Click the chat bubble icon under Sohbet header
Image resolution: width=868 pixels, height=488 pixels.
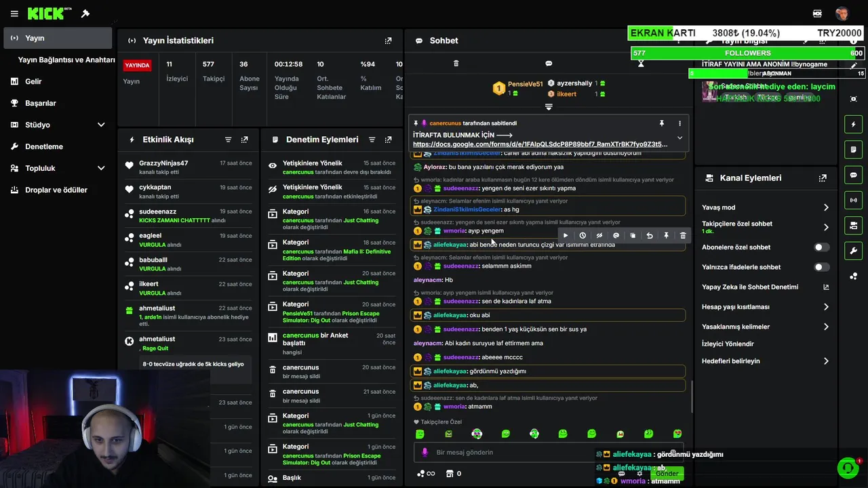(549, 63)
